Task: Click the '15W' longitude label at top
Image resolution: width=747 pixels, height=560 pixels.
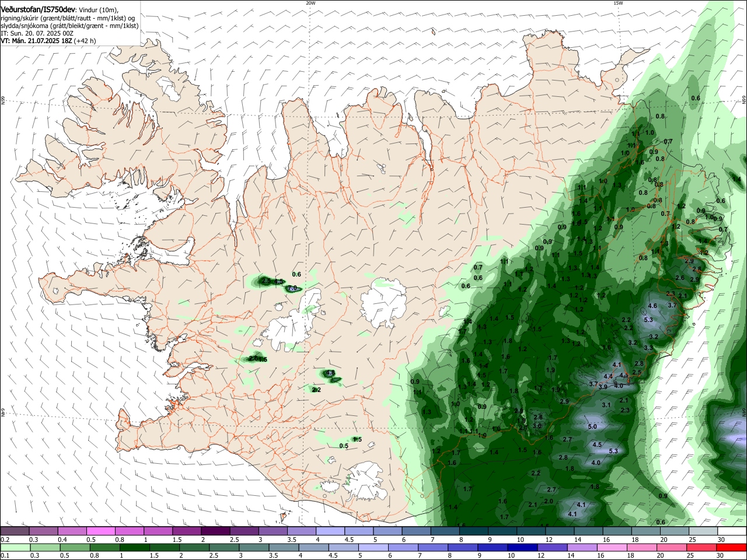Action: coord(618,3)
